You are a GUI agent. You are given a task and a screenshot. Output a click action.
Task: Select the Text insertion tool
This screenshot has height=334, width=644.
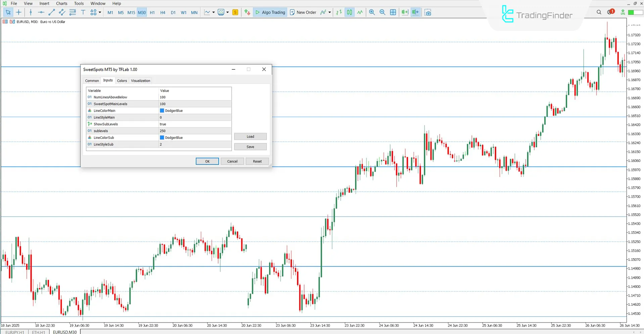pyautogui.click(x=83, y=12)
